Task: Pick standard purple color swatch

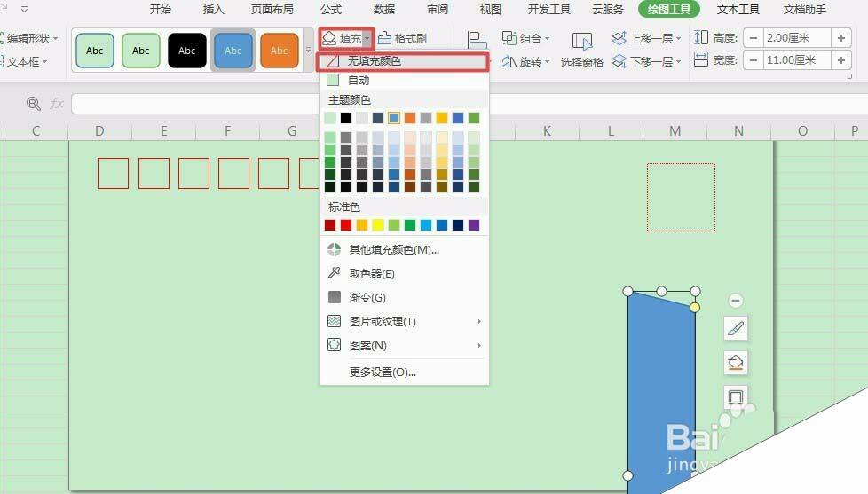Action: (x=474, y=225)
